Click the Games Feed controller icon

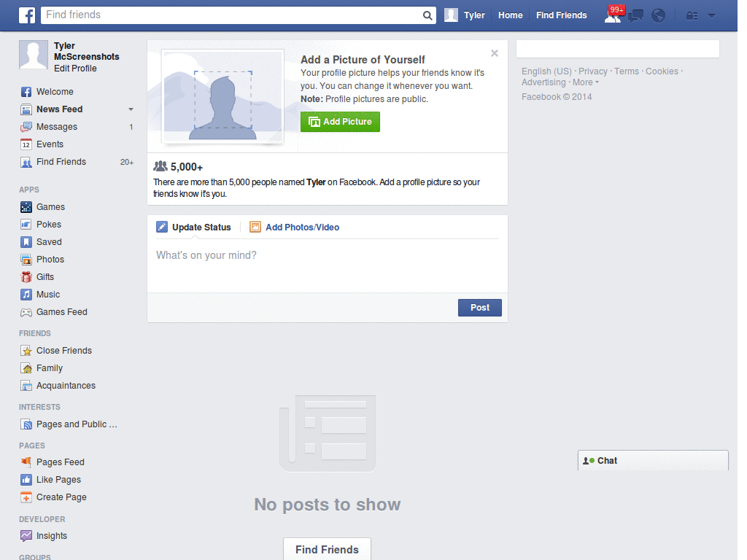26,312
